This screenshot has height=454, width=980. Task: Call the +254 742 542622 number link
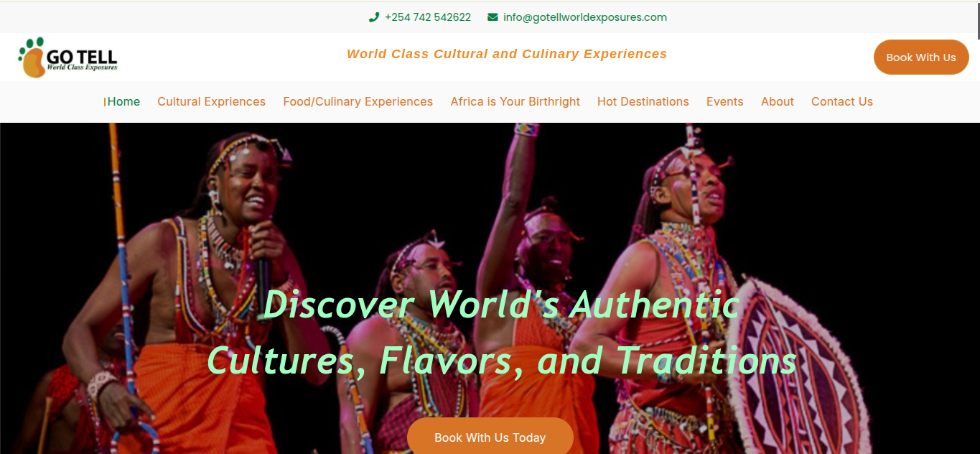click(x=428, y=17)
